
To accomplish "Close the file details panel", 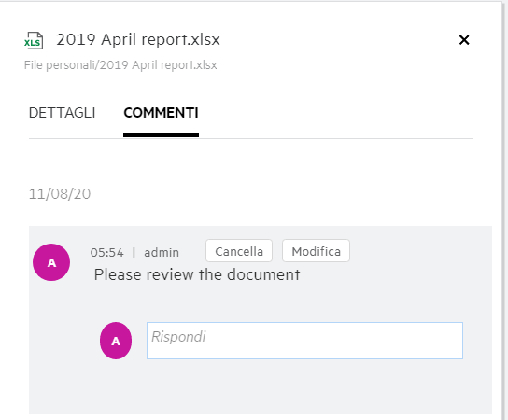I will (x=464, y=40).
